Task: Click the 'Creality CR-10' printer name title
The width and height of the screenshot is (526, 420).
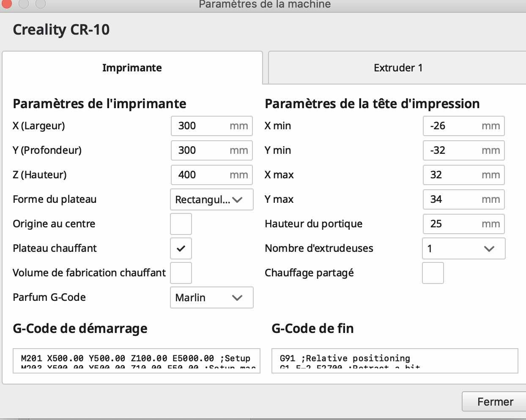Action: 61,30
